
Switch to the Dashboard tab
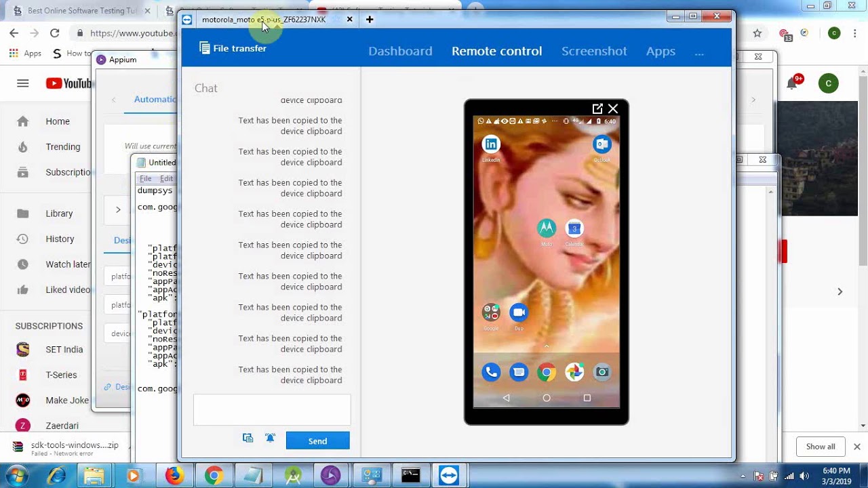[400, 51]
